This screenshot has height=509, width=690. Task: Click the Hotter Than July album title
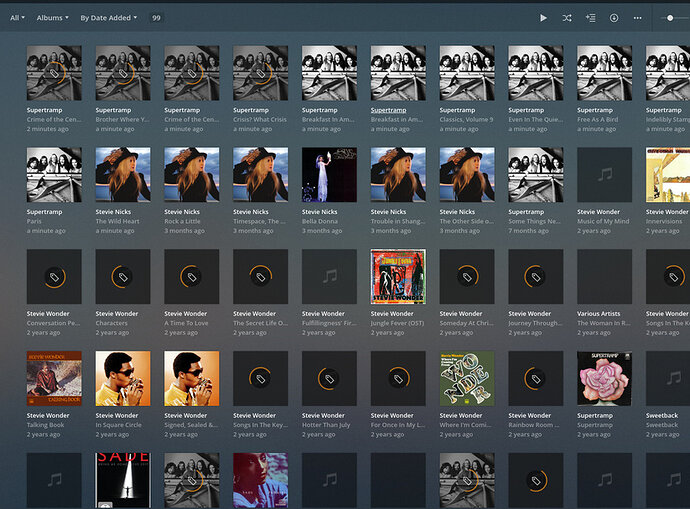326,425
